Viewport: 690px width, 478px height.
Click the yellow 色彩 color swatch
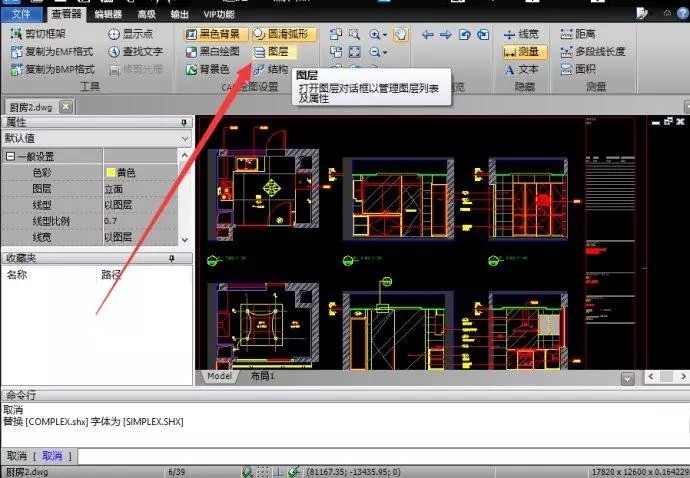click(110, 173)
